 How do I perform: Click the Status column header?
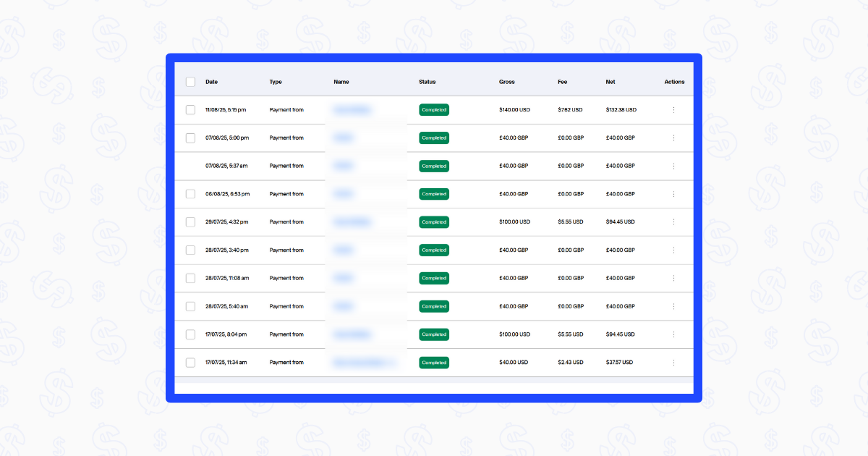pyautogui.click(x=427, y=82)
